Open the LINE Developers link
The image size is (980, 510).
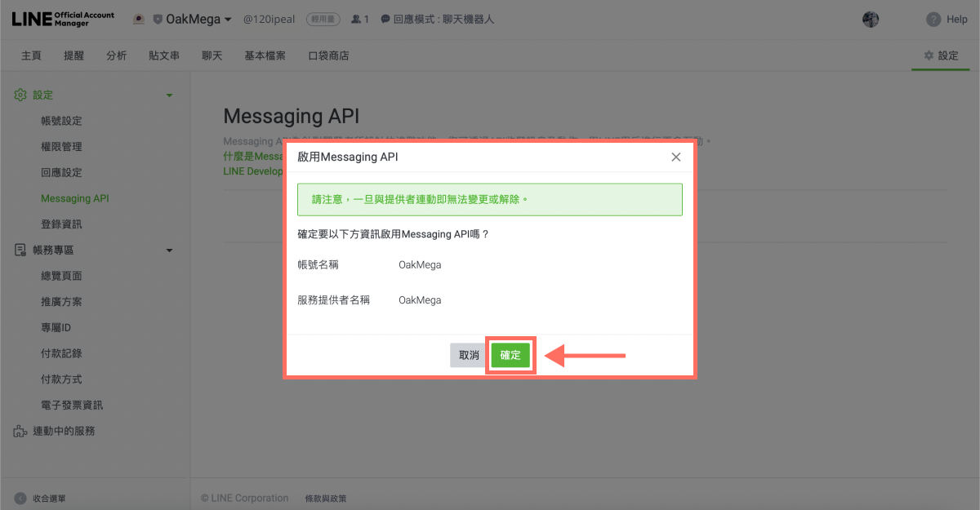[252, 171]
